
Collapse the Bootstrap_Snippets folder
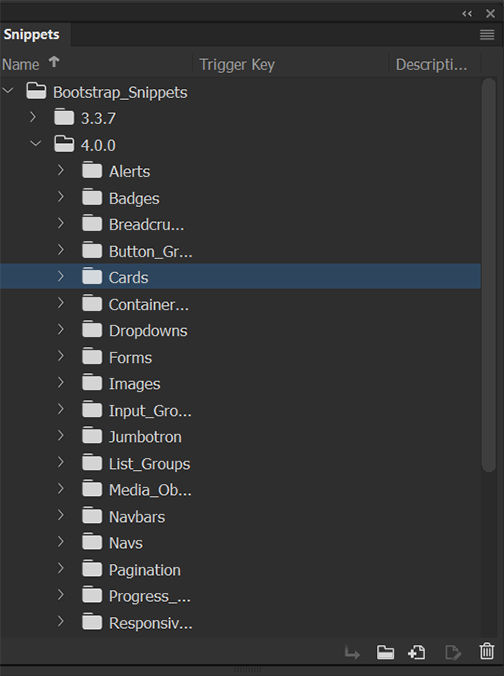pyautogui.click(x=8, y=91)
